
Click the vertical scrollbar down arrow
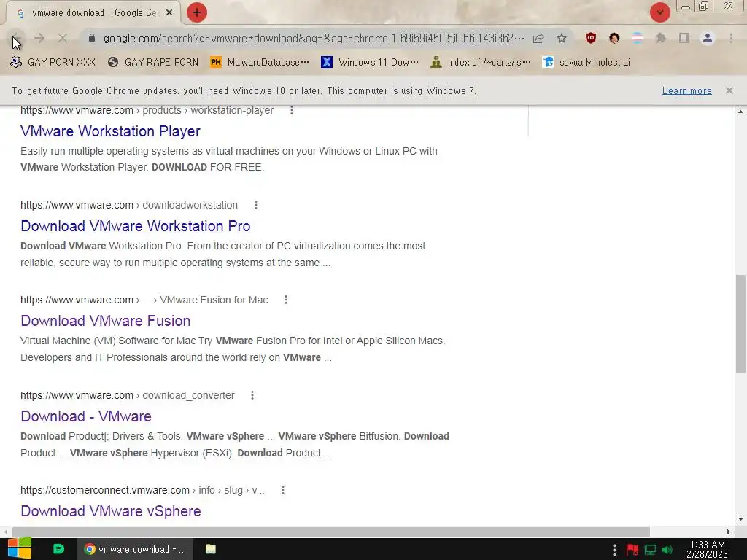tap(740, 519)
